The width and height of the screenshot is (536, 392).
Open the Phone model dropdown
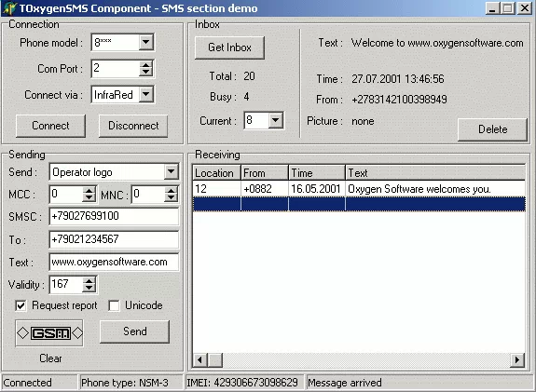[x=146, y=42]
